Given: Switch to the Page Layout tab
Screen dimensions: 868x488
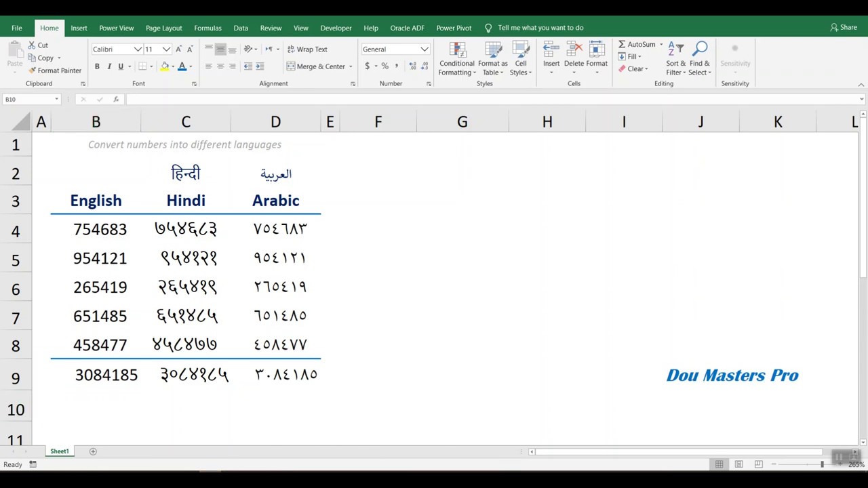Looking at the screenshot, I should pos(163,28).
